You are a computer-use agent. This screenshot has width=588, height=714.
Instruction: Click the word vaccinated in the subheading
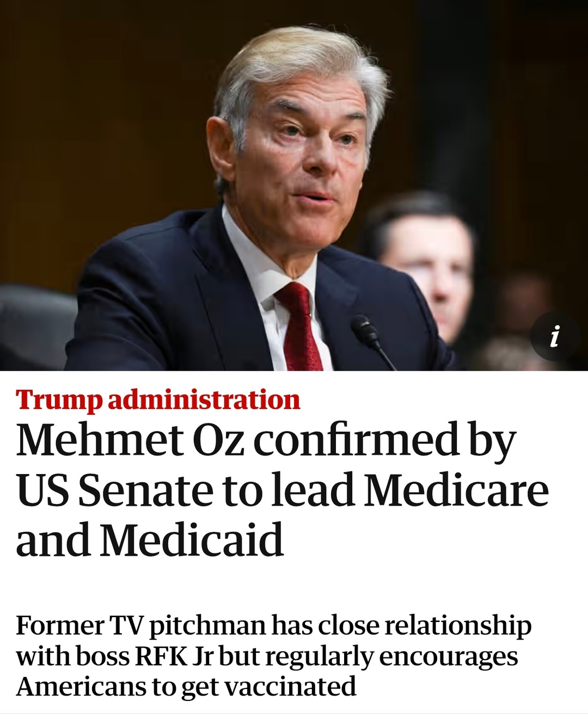[290, 686]
